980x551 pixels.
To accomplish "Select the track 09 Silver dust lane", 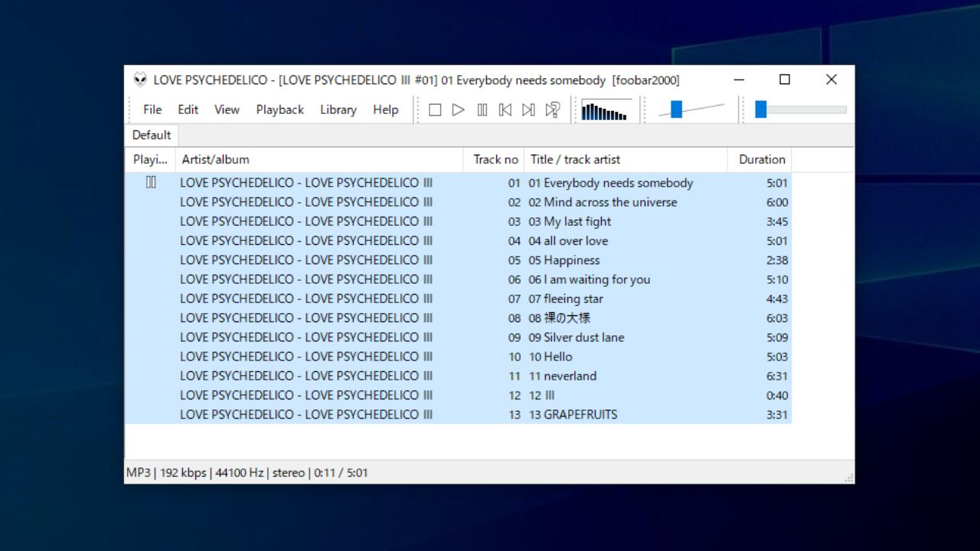I will (x=576, y=337).
